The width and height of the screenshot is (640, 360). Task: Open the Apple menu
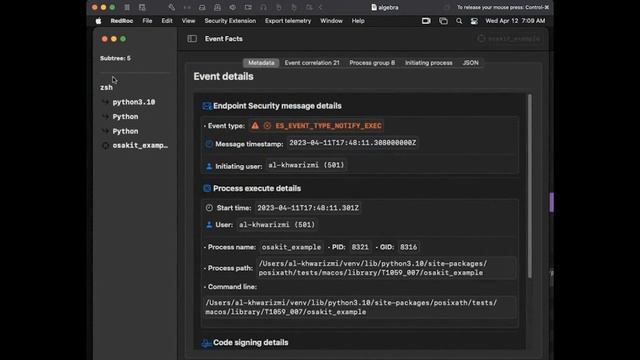coord(98,21)
